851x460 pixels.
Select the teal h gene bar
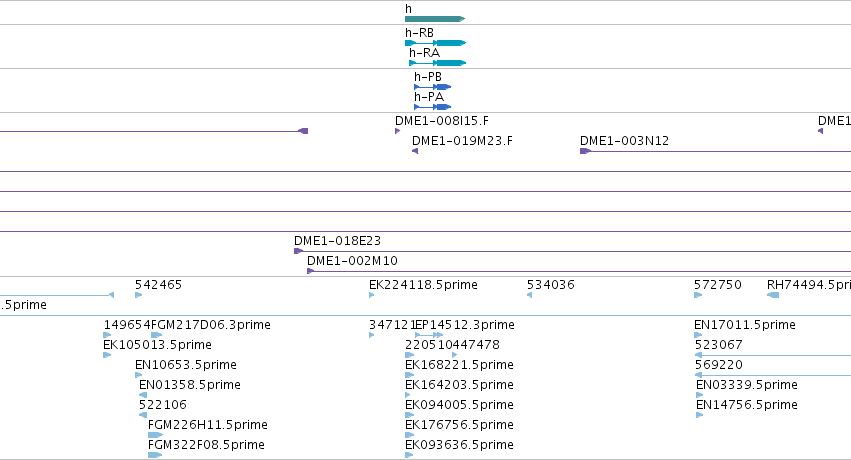click(x=435, y=19)
